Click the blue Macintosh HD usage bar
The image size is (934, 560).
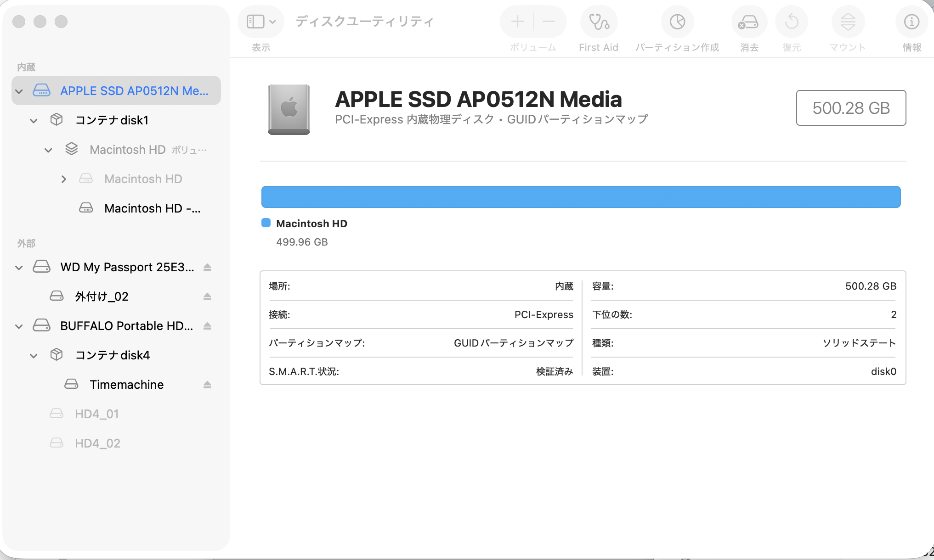581,197
